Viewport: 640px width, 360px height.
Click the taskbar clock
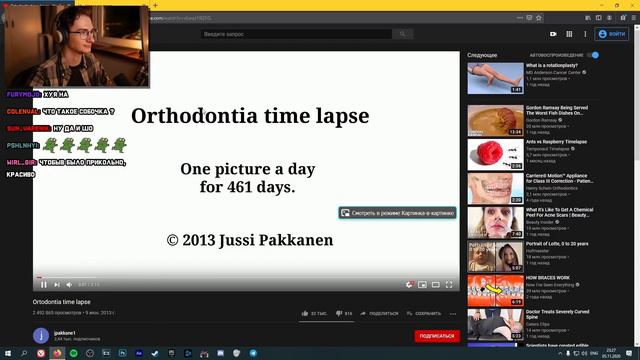click(x=611, y=353)
